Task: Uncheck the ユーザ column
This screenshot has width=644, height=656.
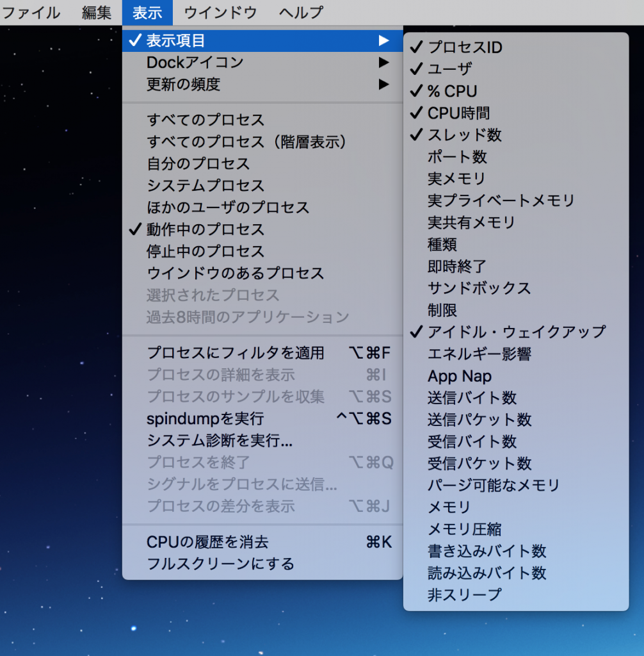Action: 516,69
